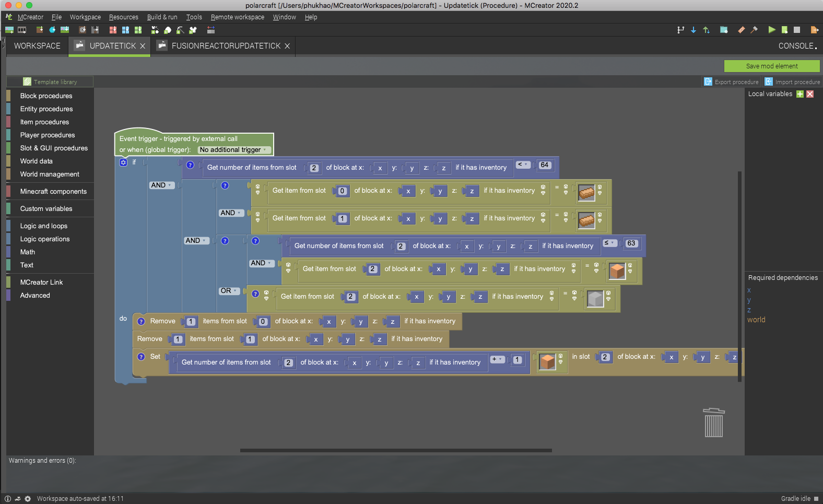Viewport: 823px width, 504px height.
Task: Open the Workspace menu
Action: tap(85, 17)
